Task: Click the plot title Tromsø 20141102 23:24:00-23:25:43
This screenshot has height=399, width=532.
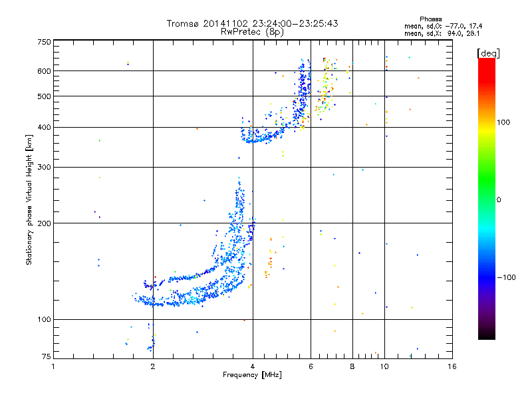Action: point(252,23)
